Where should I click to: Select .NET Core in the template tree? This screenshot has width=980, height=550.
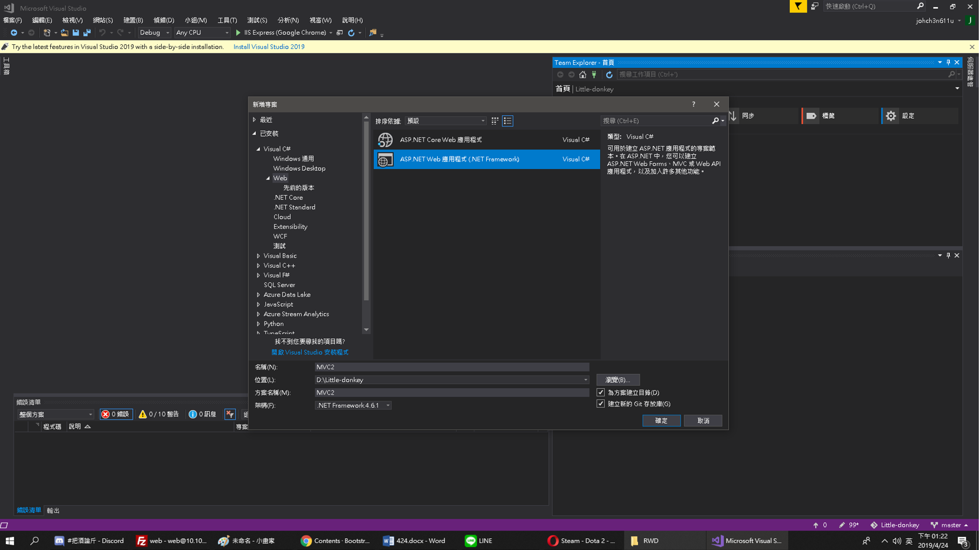288,197
